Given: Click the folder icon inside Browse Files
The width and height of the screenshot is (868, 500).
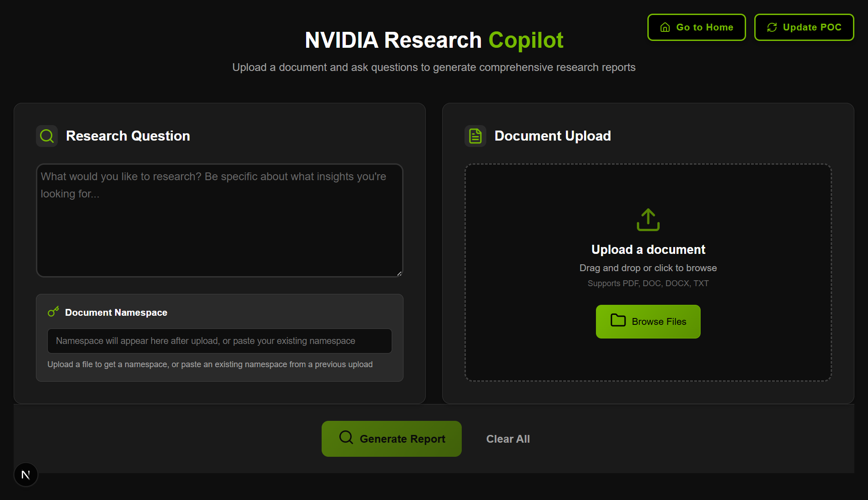Looking at the screenshot, I should (x=618, y=321).
